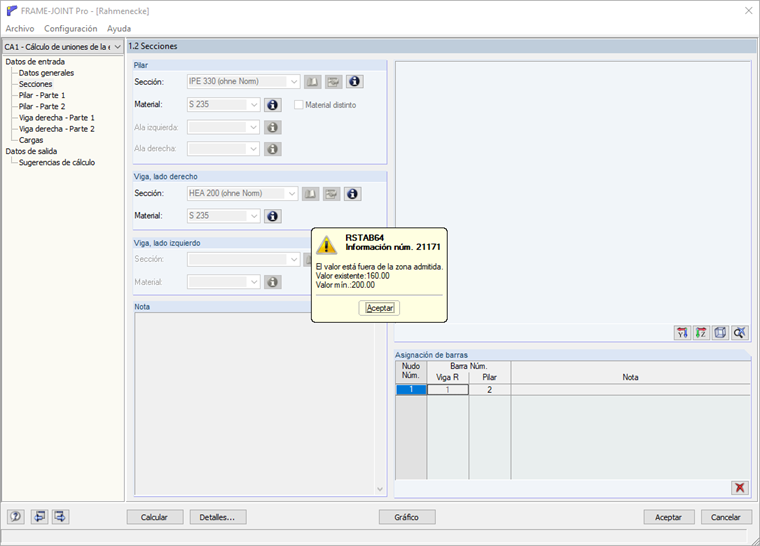The image size is (760, 546).
Task: Close the FRAME-JOINT Pro window
Action: [748, 11]
